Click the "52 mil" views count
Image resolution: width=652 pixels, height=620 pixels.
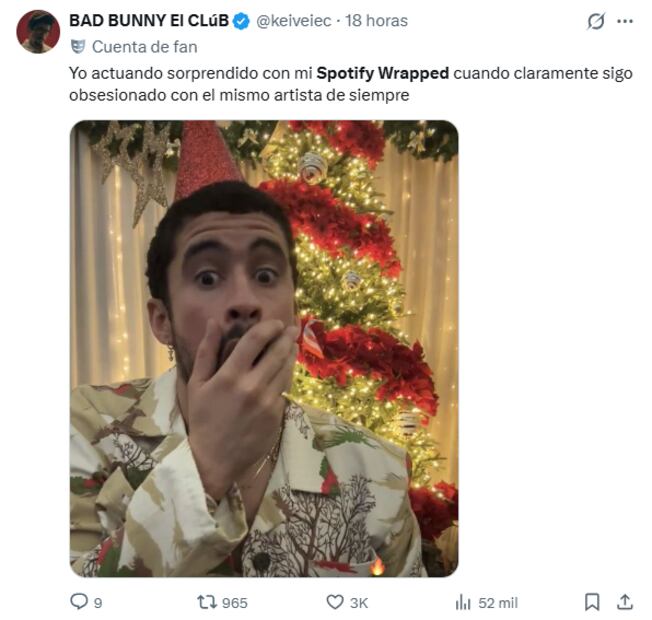tap(497, 603)
